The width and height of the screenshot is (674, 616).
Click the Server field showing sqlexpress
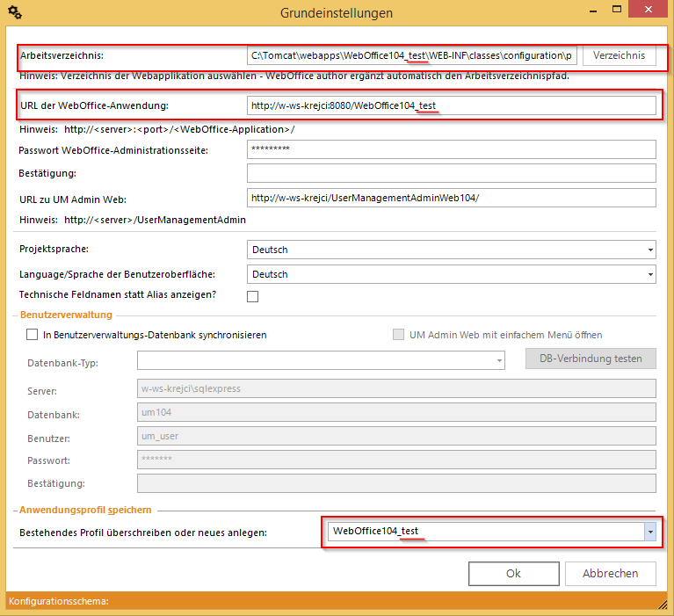click(x=396, y=388)
